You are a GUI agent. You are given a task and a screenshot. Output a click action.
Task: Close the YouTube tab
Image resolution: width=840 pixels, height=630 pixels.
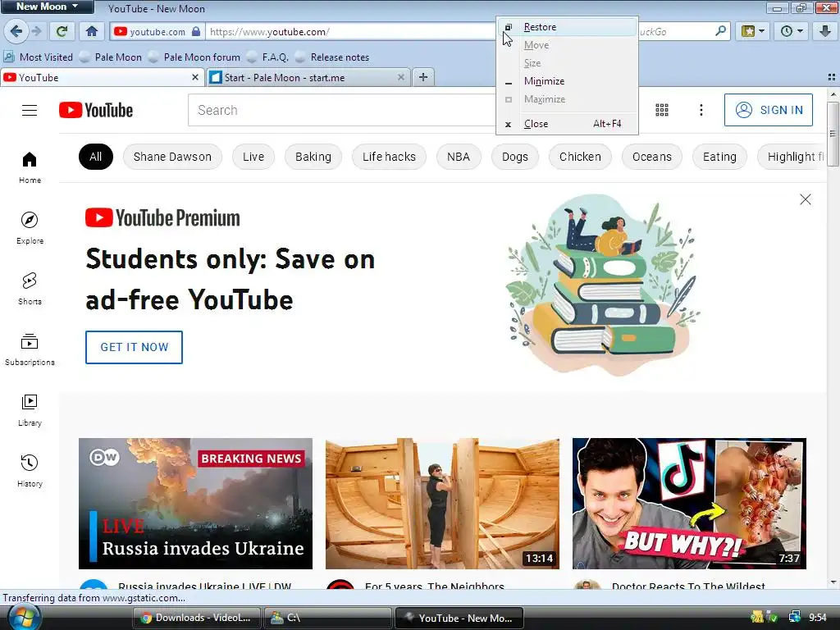[195, 78]
